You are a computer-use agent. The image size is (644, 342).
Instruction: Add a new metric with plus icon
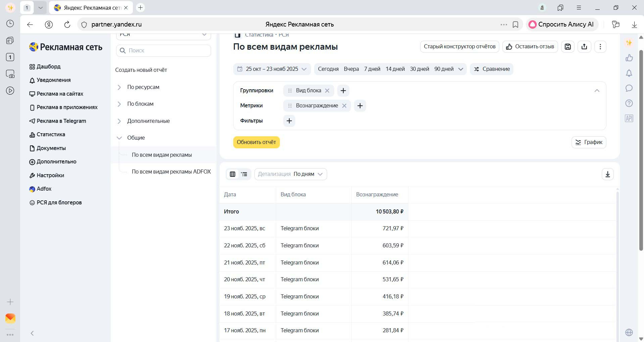360,106
